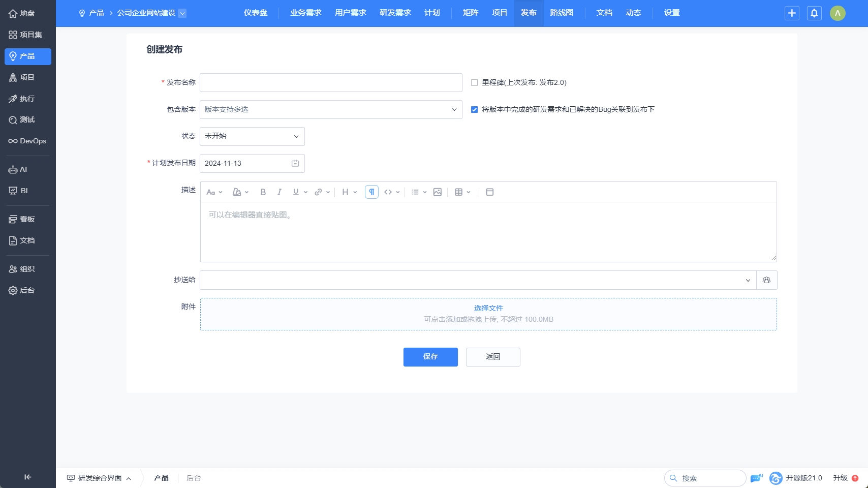This screenshot has height=488, width=868.
Task: Click the fullscreen icon in editor toolbar
Action: pos(489,192)
